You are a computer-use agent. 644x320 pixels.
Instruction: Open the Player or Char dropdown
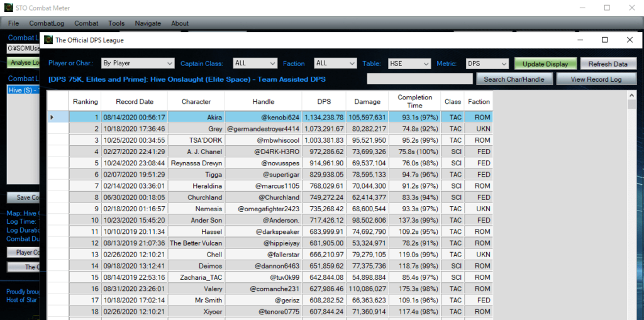[138, 63]
